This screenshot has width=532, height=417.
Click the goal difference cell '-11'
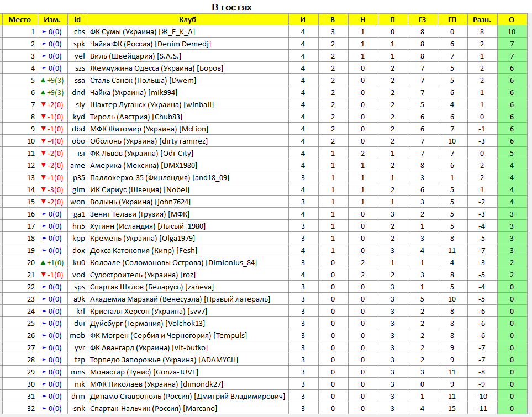point(482,409)
